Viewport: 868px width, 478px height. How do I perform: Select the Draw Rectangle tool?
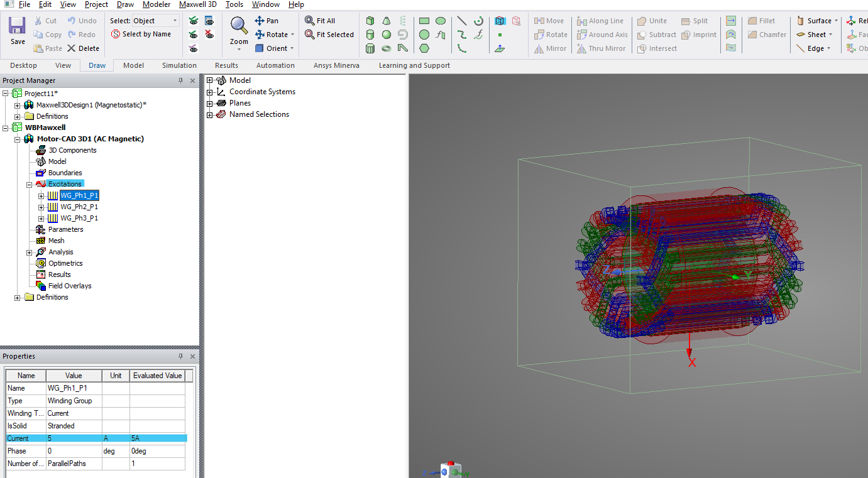(424, 21)
